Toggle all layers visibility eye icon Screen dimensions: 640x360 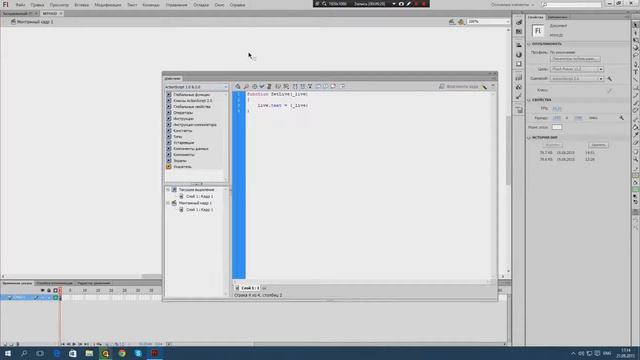click(x=42, y=290)
